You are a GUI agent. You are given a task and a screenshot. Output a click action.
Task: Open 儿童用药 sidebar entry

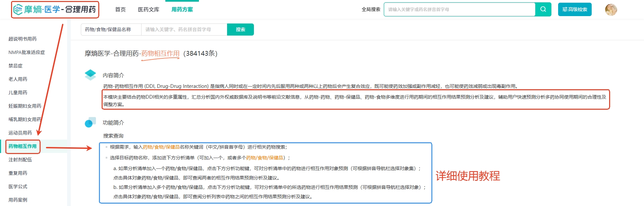[x=18, y=93]
